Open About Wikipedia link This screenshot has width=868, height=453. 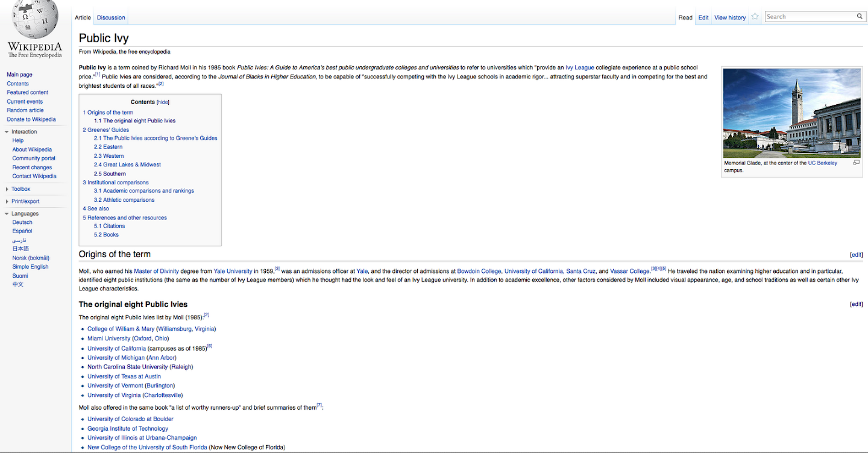(x=32, y=149)
